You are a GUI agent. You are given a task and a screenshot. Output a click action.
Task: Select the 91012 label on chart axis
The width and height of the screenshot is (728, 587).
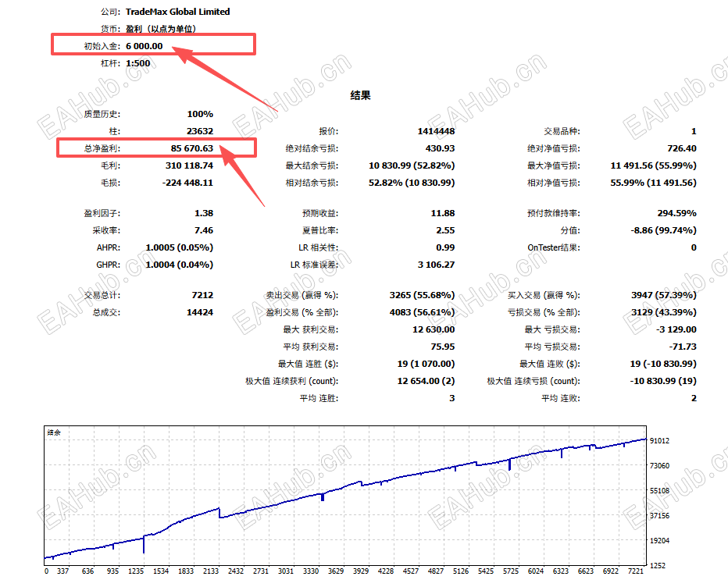(x=659, y=441)
